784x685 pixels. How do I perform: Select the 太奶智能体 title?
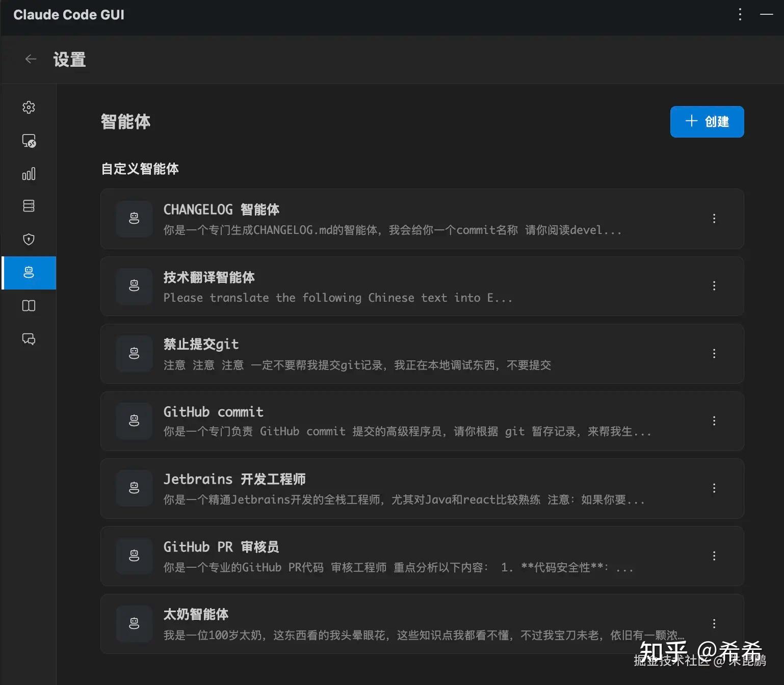click(x=196, y=615)
